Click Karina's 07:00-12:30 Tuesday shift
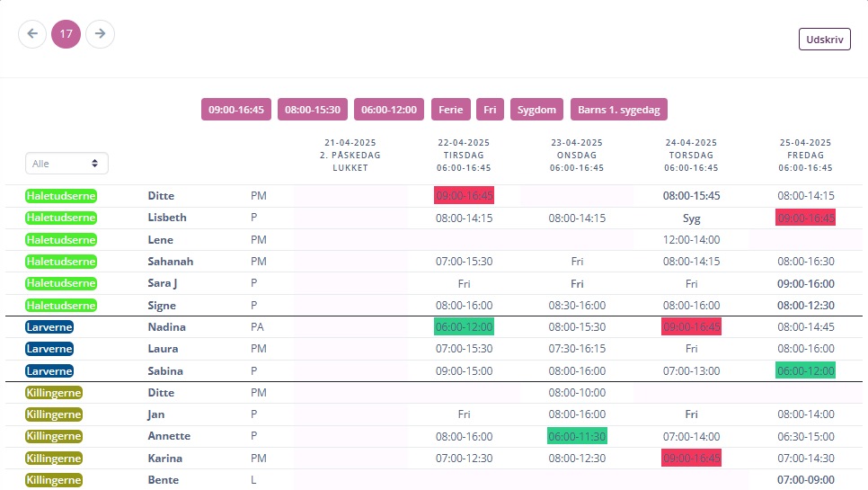868x490 pixels. tap(464, 459)
